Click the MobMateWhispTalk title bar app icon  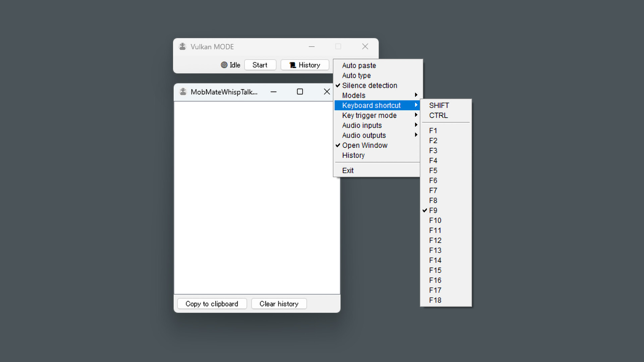pos(183,92)
